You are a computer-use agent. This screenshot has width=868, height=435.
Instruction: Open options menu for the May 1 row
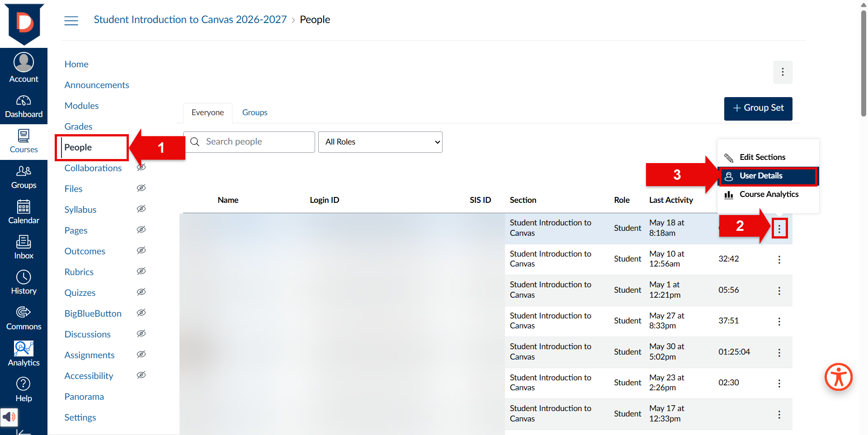pos(779,290)
